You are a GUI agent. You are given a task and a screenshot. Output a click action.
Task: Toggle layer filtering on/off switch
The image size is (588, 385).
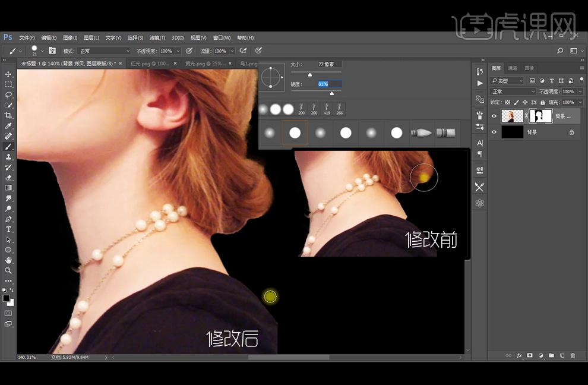[581, 80]
